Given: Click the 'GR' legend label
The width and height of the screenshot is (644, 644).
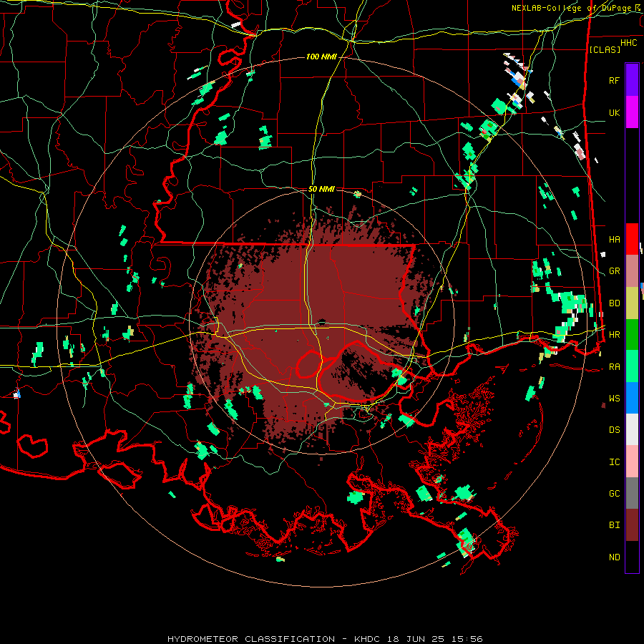Looking at the screenshot, I should pos(614,271).
